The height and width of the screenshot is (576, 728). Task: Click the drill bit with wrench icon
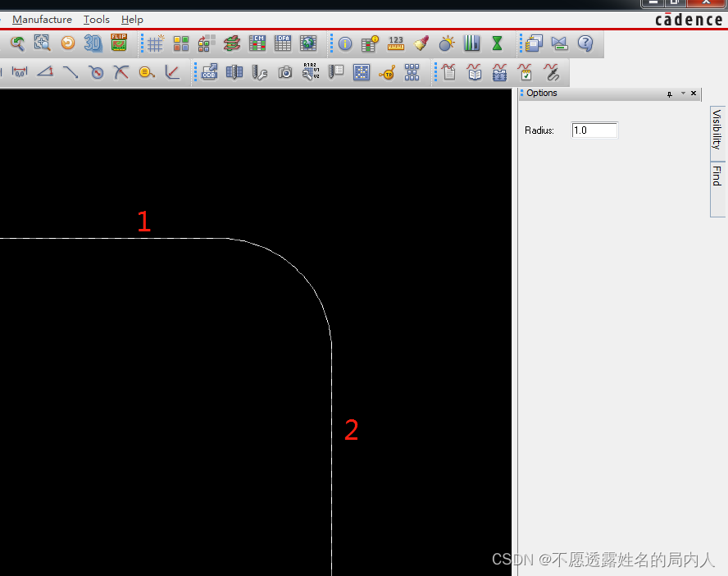click(x=260, y=72)
